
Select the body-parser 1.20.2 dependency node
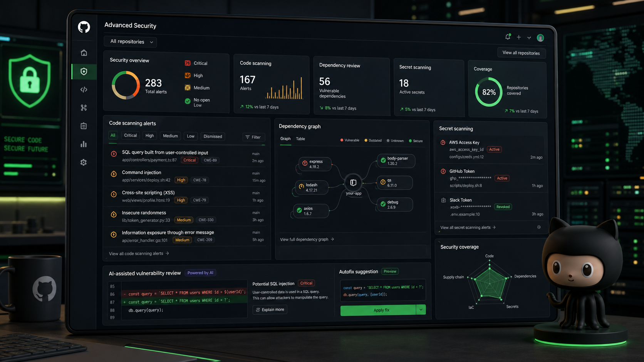(x=396, y=161)
